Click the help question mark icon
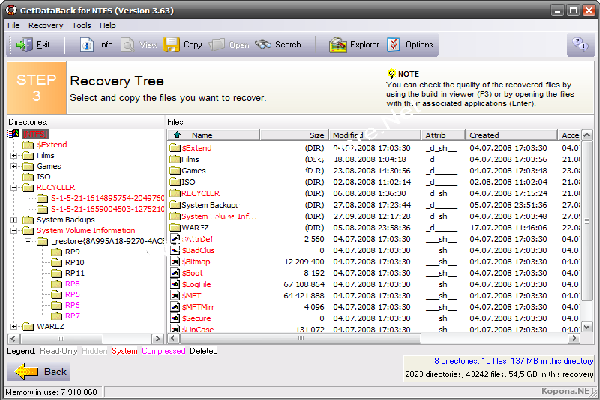 [580, 45]
